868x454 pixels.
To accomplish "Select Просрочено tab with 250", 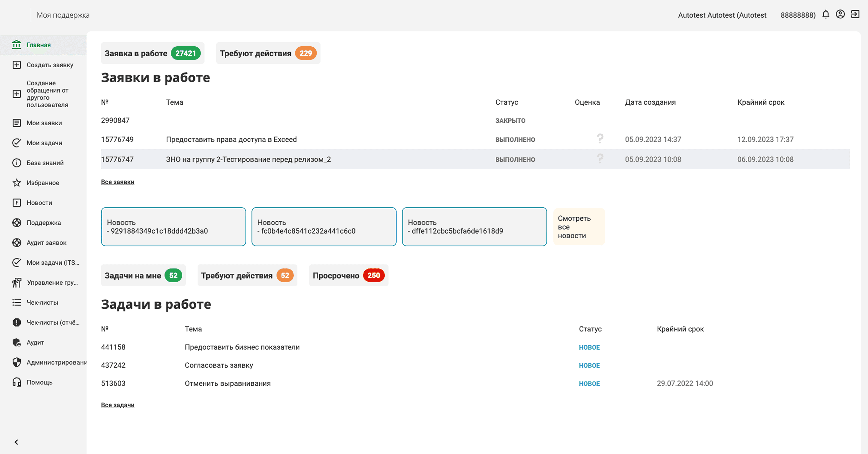I will click(x=348, y=275).
